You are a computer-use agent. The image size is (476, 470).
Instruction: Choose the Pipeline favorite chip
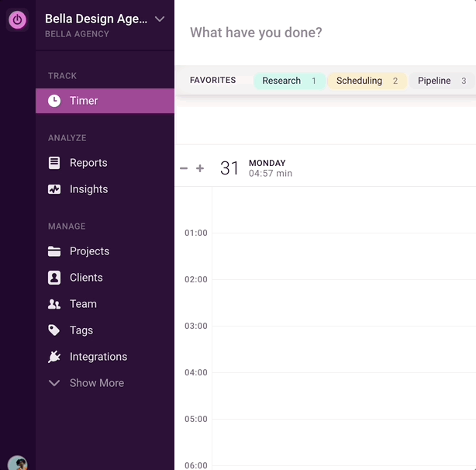(440, 81)
